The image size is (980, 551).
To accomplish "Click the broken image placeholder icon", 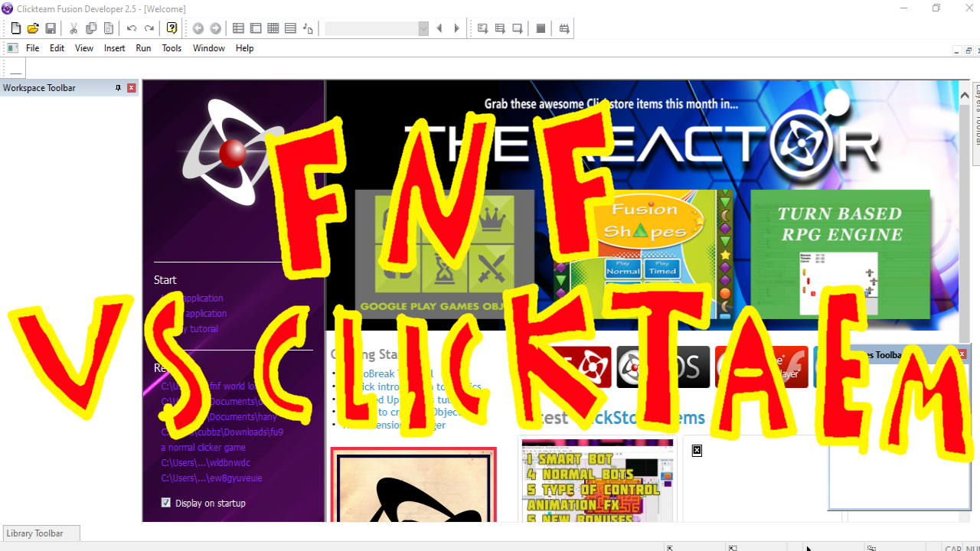I will (697, 450).
